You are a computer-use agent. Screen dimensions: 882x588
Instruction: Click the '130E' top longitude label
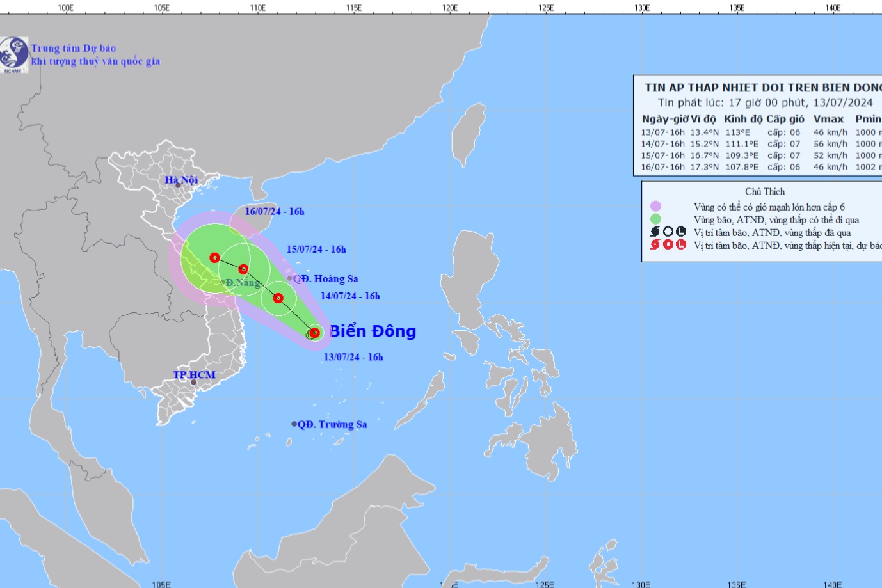pos(642,8)
